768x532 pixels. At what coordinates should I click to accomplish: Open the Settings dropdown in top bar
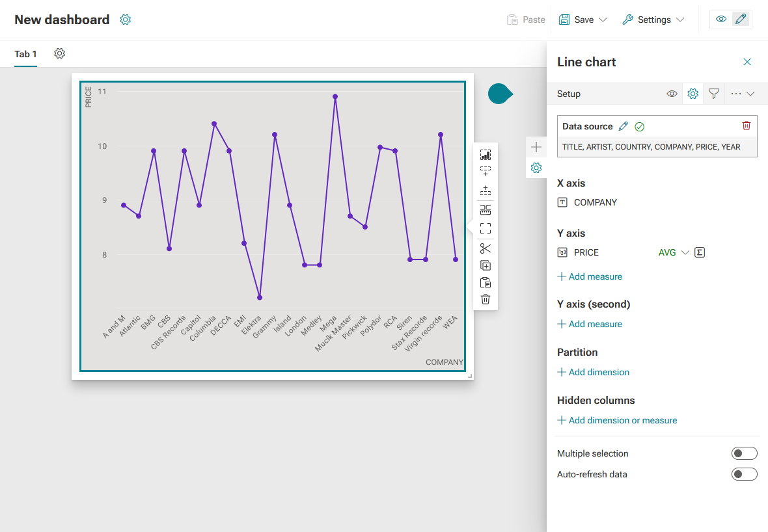(x=653, y=20)
